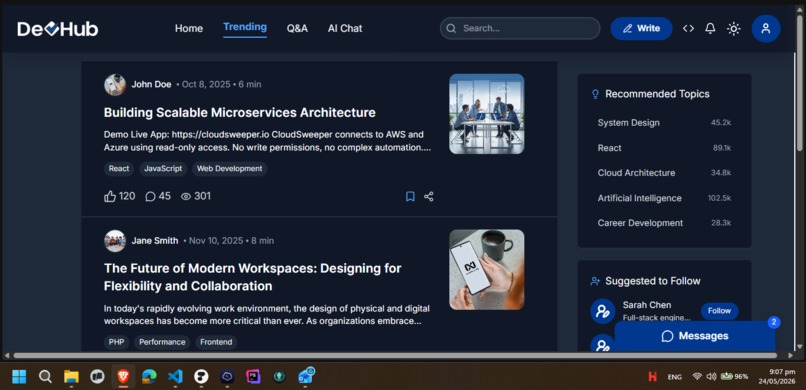Visit Jane Smith's author name link
The height and width of the screenshot is (390, 806).
click(x=155, y=240)
